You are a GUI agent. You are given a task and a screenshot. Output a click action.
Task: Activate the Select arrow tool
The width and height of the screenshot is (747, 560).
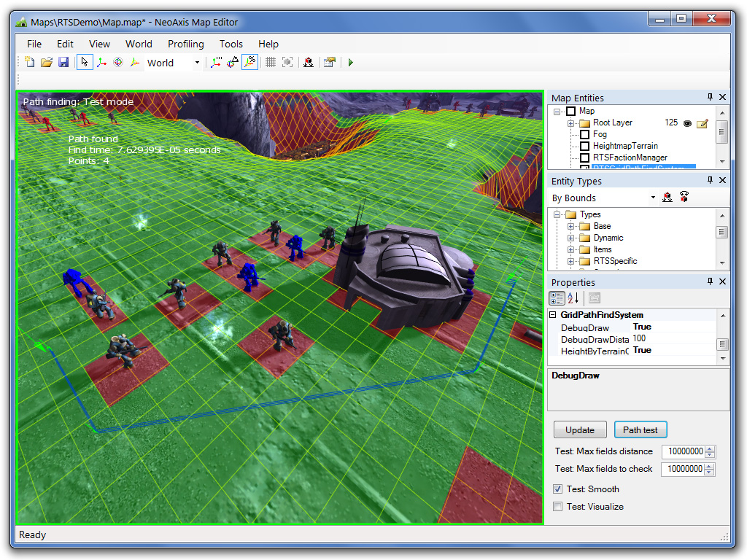[x=85, y=63]
